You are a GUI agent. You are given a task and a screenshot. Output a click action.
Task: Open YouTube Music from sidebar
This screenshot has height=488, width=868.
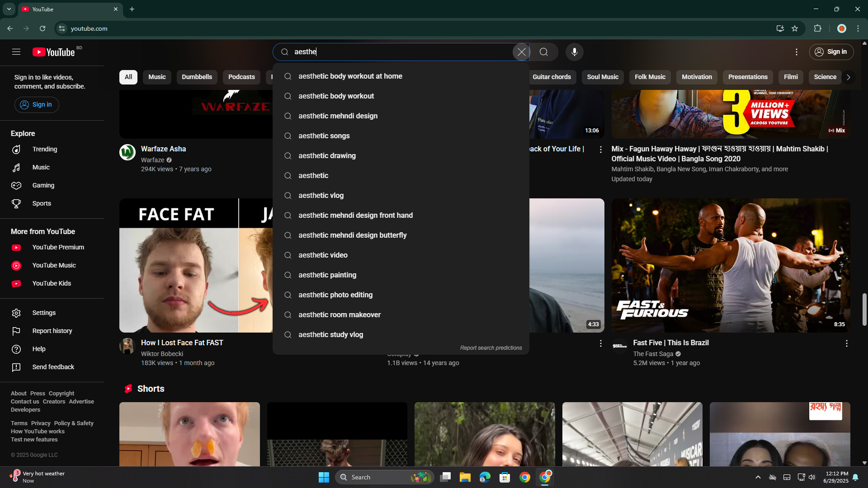(x=52, y=265)
